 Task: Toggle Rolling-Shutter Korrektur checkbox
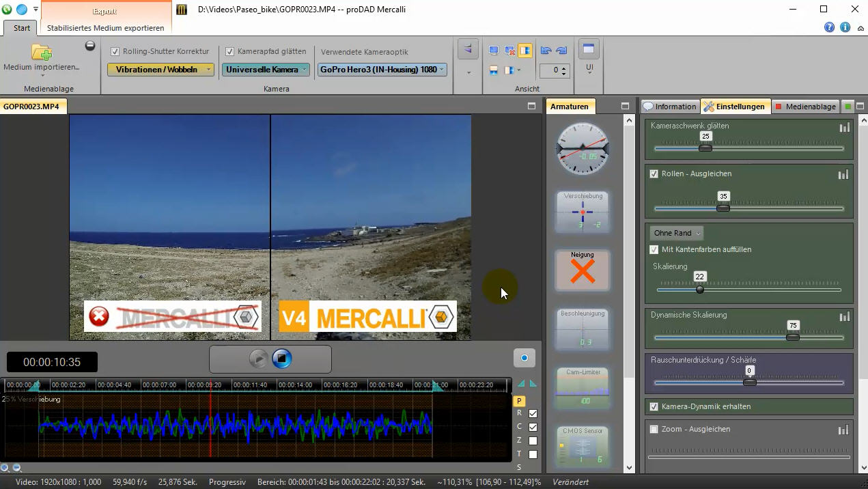(x=115, y=51)
